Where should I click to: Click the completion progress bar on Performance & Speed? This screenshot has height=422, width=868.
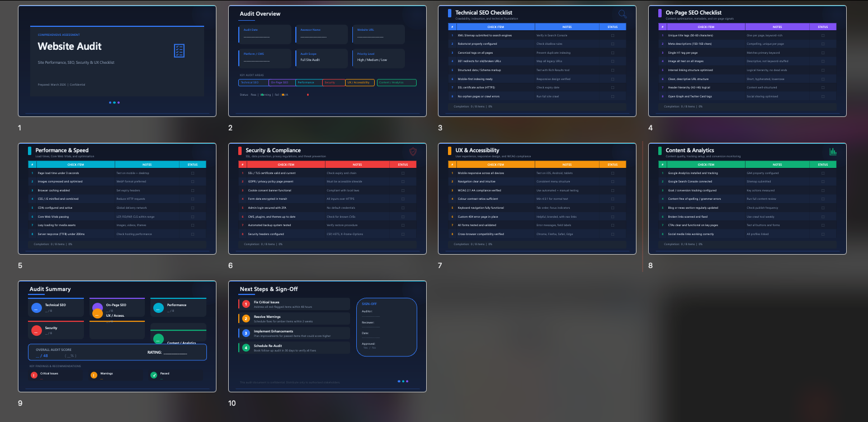(117, 244)
